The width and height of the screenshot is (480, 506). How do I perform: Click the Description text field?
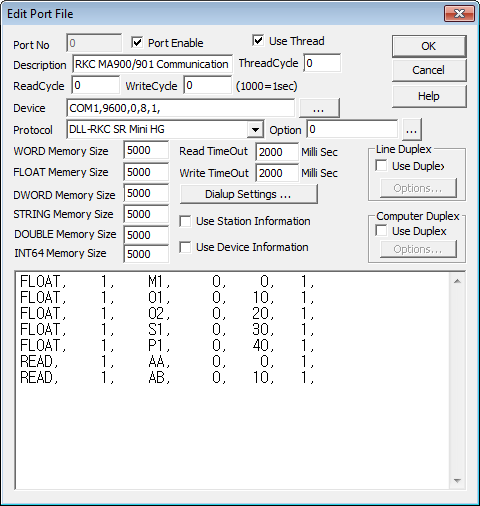pyautogui.click(x=152, y=64)
